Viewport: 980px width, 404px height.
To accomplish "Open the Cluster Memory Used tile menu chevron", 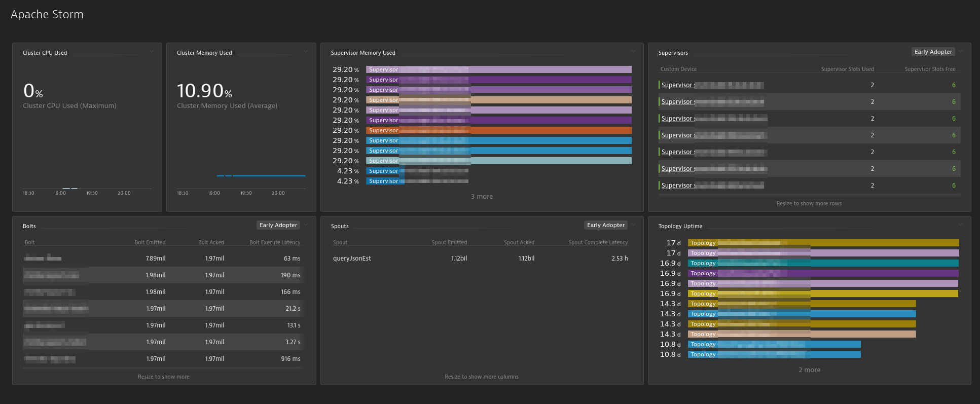I will 306,51.
